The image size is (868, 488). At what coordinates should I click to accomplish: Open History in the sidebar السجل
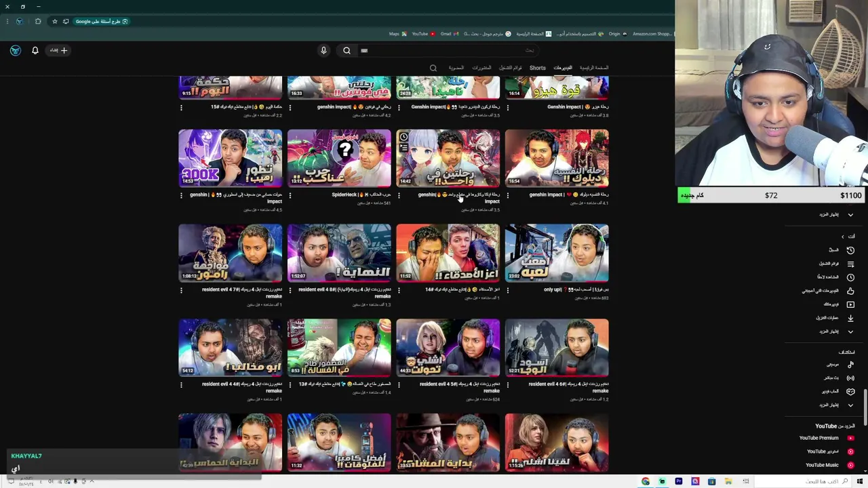(842, 250)
